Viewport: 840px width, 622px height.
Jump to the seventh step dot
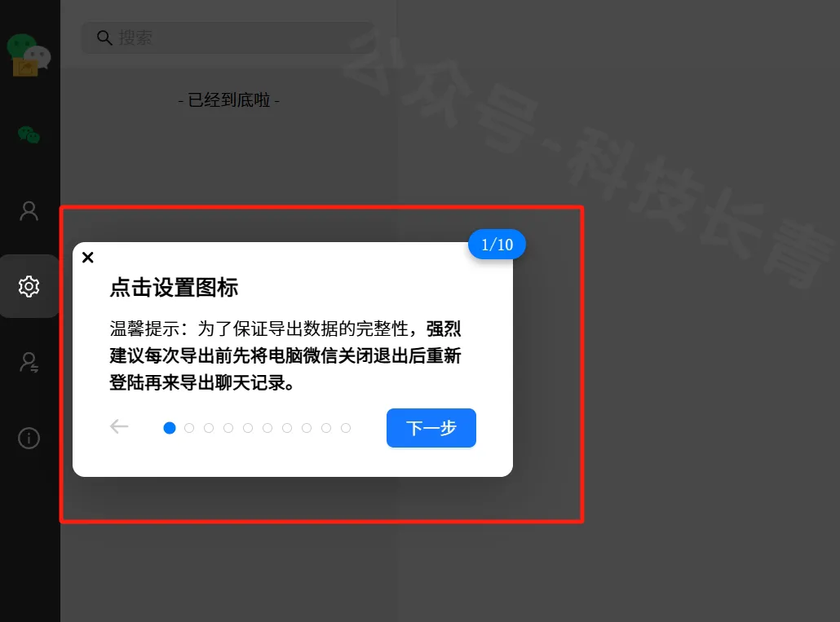[287, 428]
